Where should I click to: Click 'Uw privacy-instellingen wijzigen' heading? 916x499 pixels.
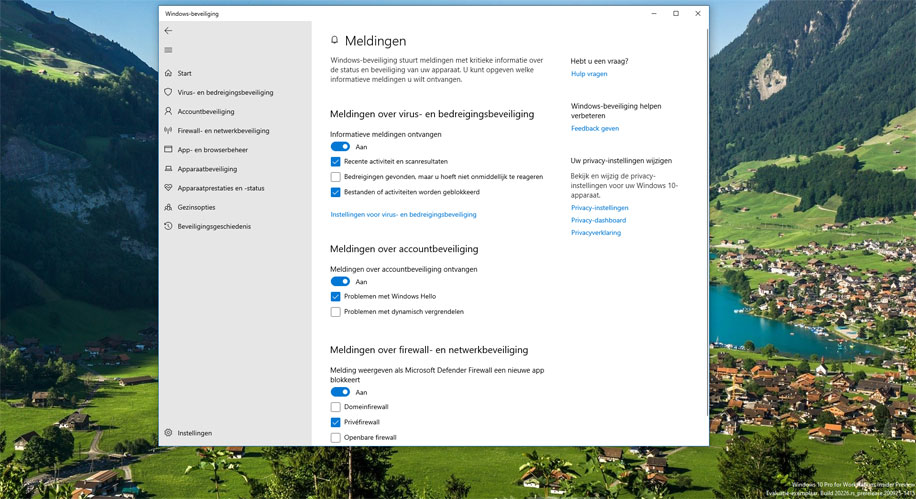[x=621, y=161]
